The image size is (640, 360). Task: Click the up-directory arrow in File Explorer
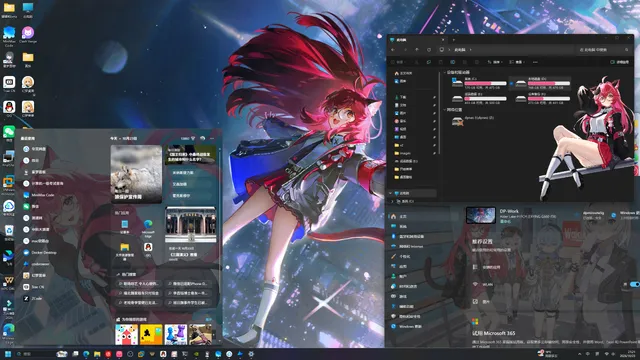point(417,50)
